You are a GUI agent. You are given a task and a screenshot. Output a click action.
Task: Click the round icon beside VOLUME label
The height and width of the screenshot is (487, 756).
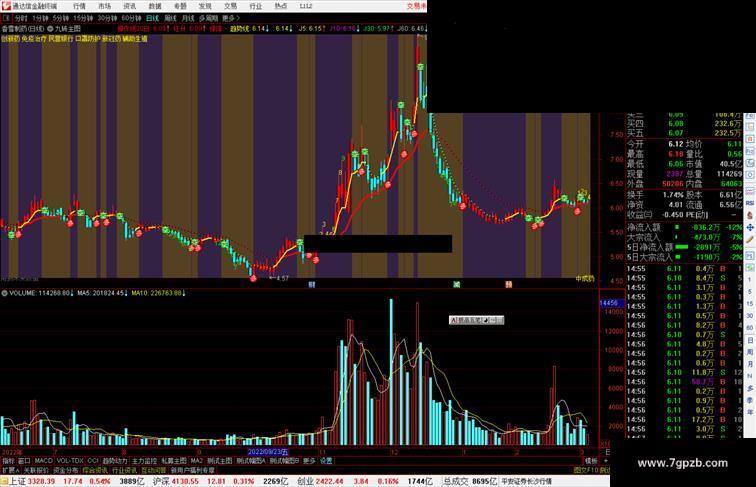4,293
